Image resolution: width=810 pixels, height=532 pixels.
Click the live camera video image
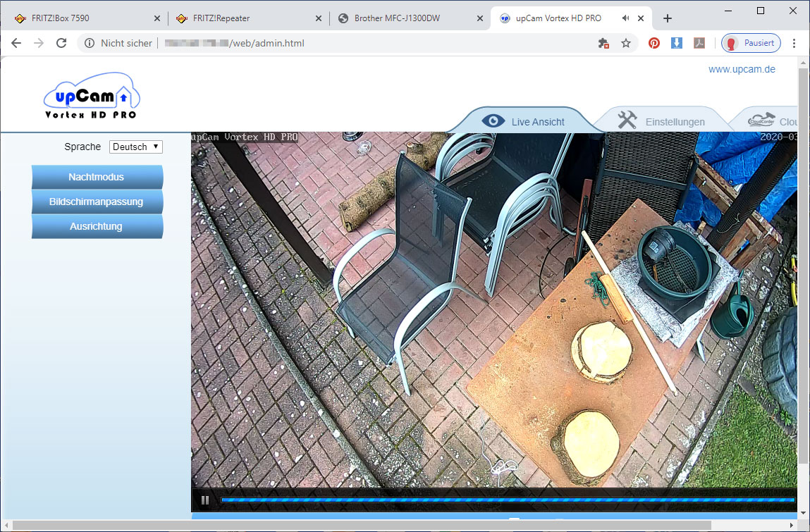click(494, 310)
